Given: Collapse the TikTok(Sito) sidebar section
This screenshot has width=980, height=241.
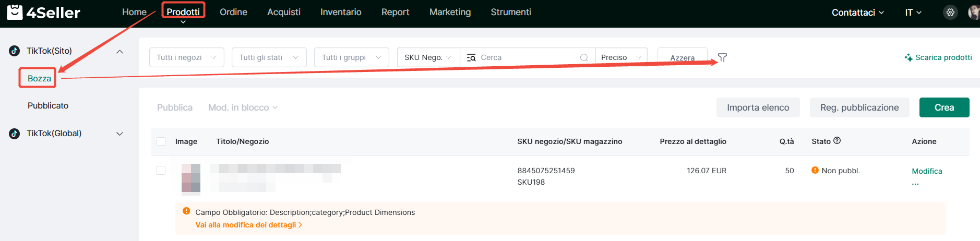Looking at the screenshot, I should (119, 51).
